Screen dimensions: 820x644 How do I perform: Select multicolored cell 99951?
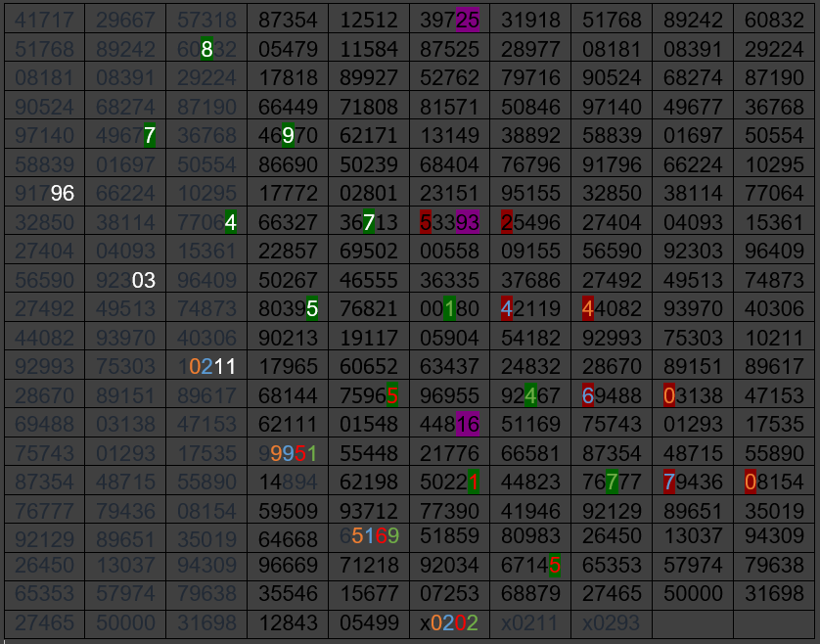(x=287, y=452)
